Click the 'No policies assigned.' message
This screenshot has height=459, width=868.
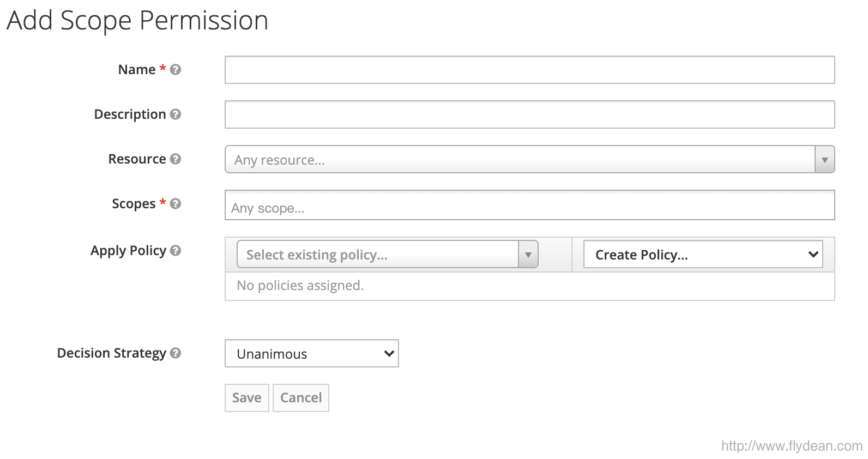[x=300, y=286]
